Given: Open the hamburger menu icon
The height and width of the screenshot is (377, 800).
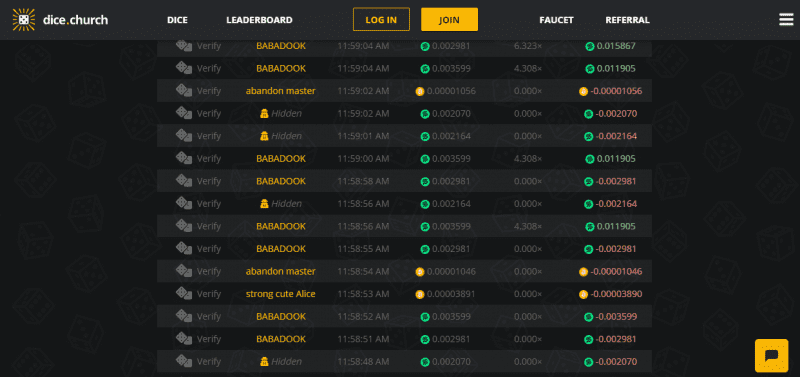Looking at the screenshot, I should click(786, 19).
